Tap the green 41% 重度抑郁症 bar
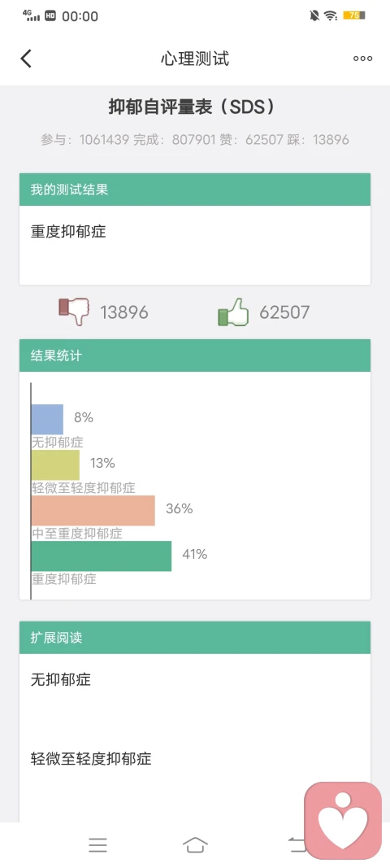 tap(102, 556)
